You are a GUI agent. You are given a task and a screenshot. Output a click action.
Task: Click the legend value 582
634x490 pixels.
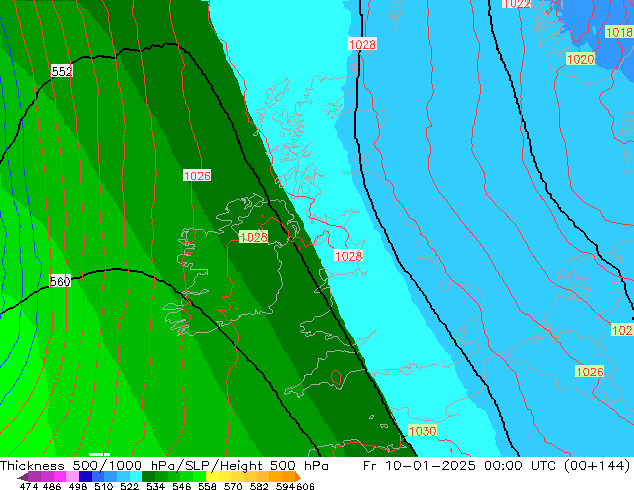pos(259,486)
